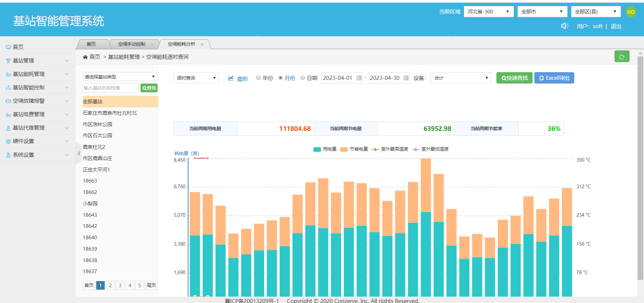Click the 硬件设置 gear icon
Viewport: 644px width, 303px height.
[x=8, y=141]
